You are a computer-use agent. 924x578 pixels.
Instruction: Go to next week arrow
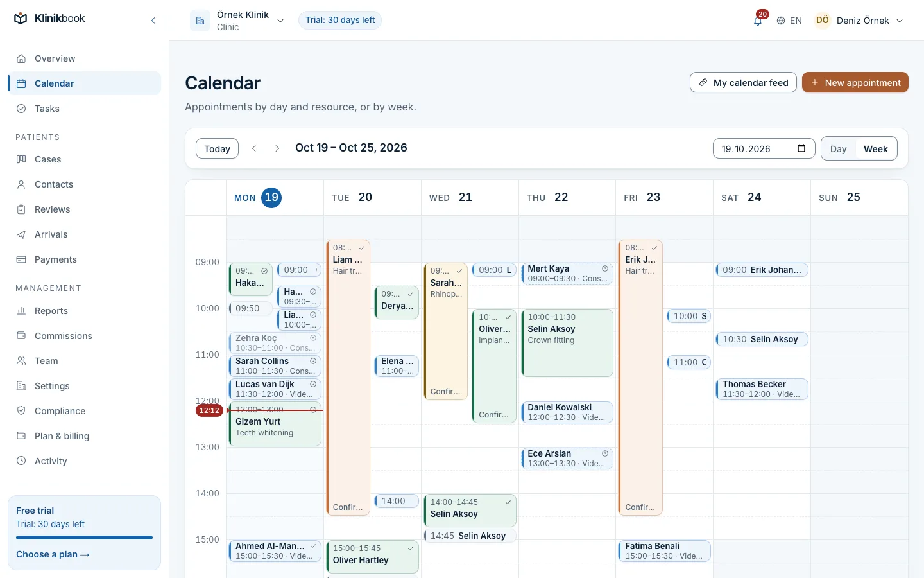coord(277,148)
